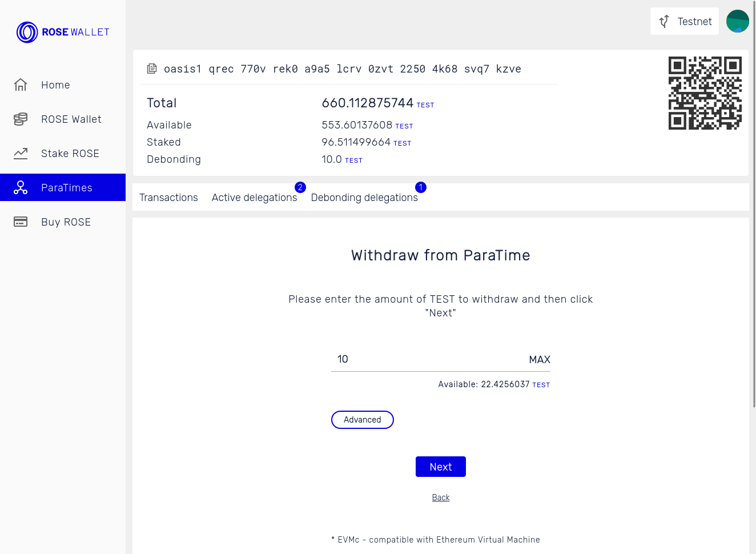Image resolution: width=756 pixels, height=554 pixels.
Task: Click MAX to withdraw the full balance
Action: [x=539, y=359]
